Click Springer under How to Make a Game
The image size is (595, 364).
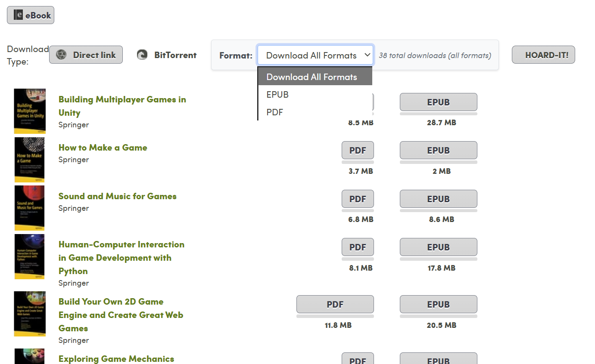coord(74,160)
